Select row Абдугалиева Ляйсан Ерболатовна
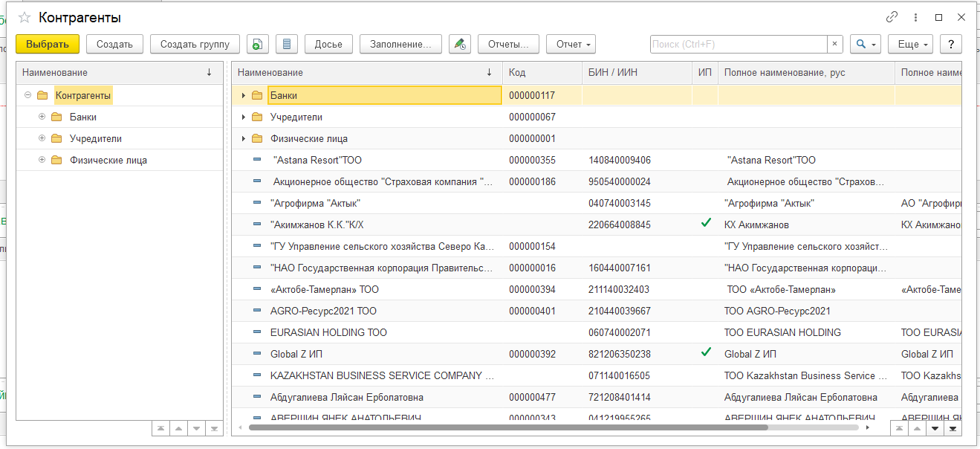980x449 pixels. 596,397
